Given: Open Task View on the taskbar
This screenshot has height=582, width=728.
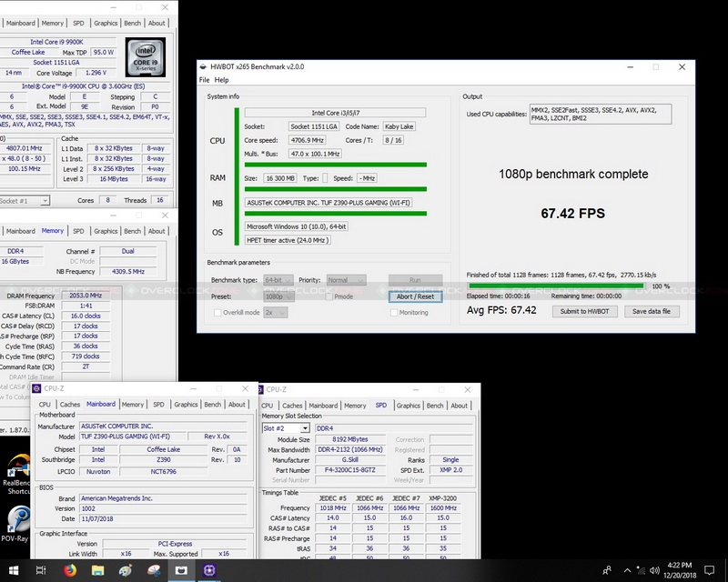Looking at the screenshot, I should click(x=41, y=570).
